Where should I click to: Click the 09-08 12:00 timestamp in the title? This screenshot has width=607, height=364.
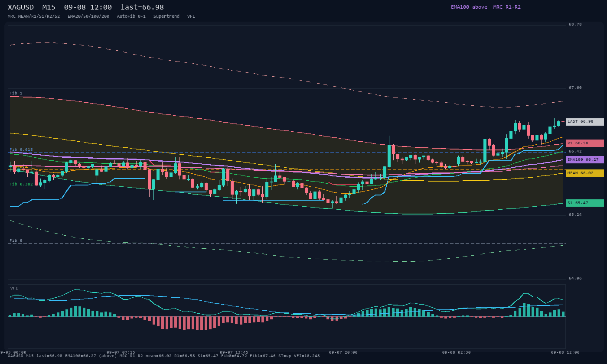(x=88, y=7)
